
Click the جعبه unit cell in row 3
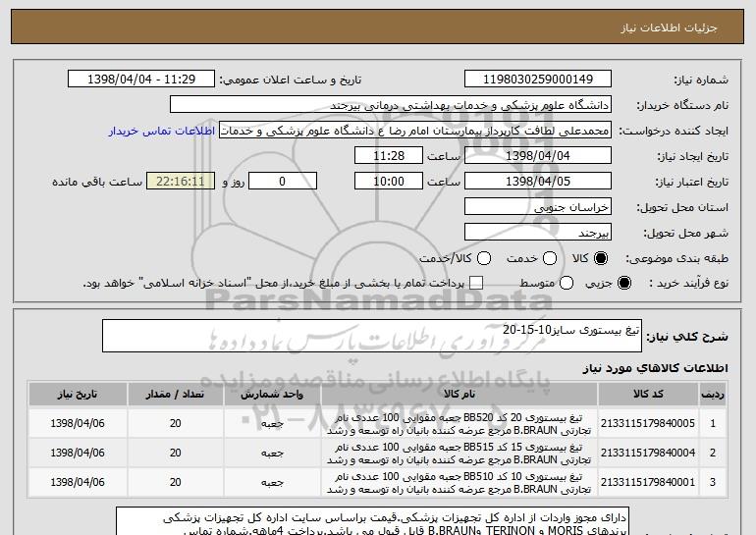click(272, 482)
